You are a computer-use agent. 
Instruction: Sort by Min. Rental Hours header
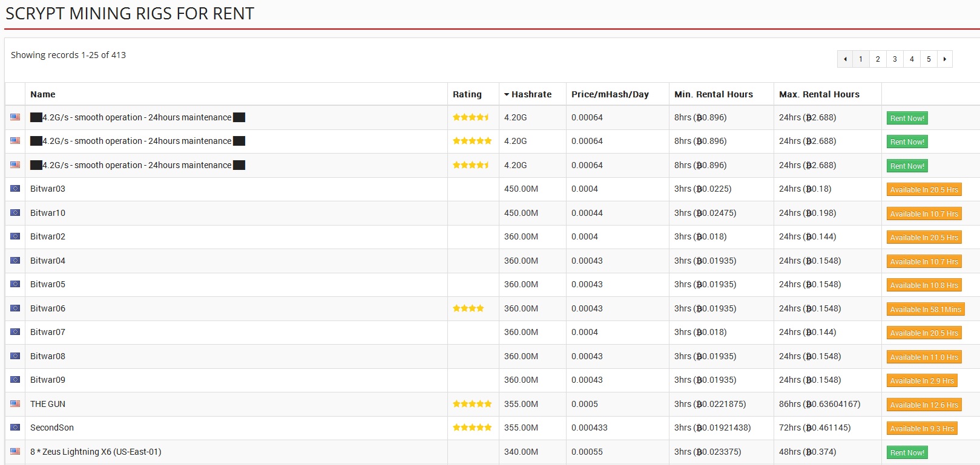714,94
